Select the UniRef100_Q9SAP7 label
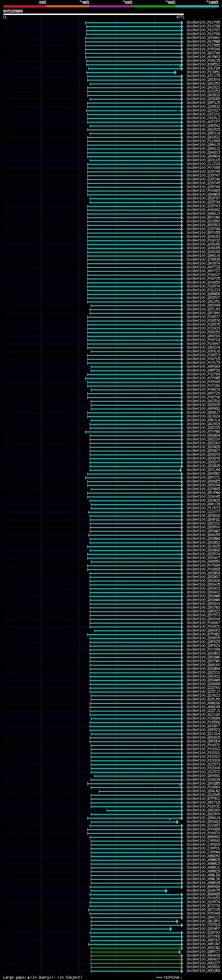222x980 pixels. tap(203, 929)
